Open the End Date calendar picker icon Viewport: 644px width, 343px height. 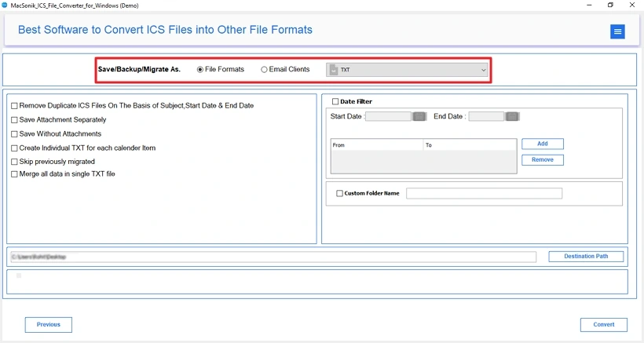[512, 116]
